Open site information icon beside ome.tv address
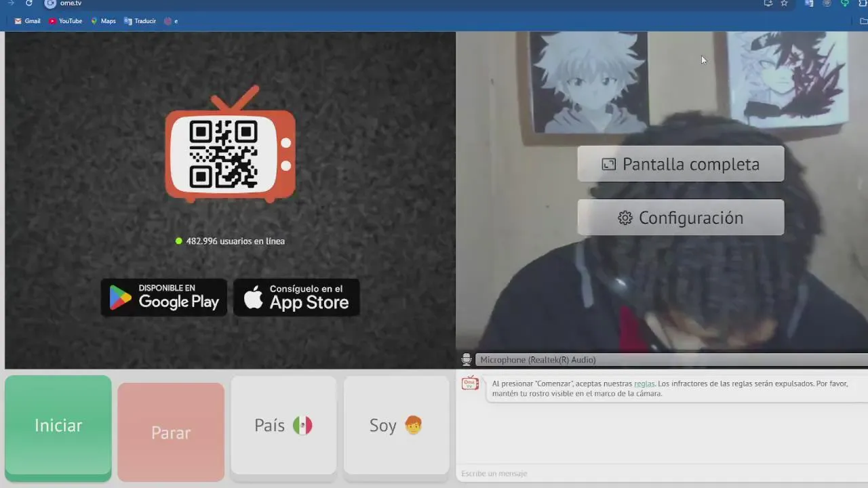868x488 pixels. click(x=50, y=3)
